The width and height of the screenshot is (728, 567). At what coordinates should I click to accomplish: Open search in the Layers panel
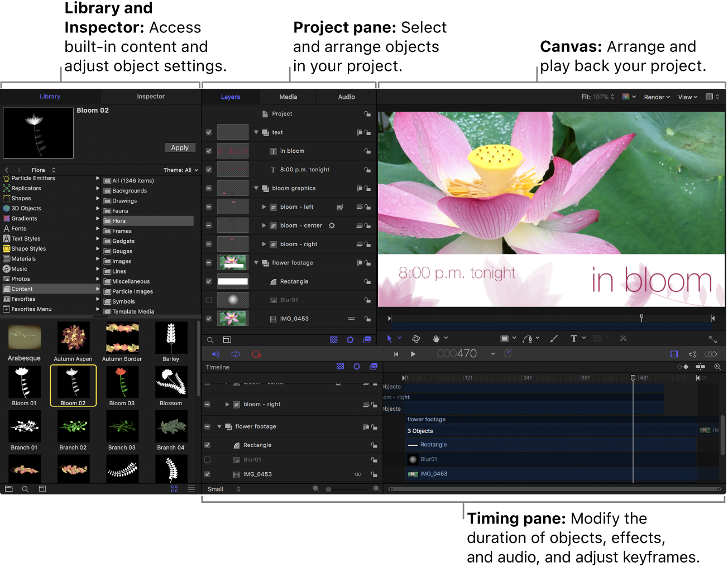tap(210, 339)
